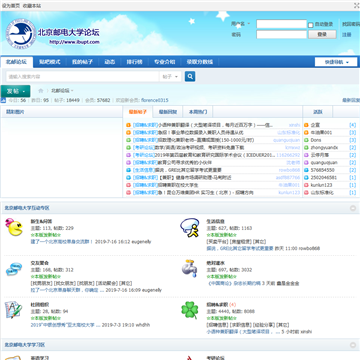Click user icon beside kunlun123 in active list
Image resolution: width=360 pixels, height=360 pixels.
coord(306,185)
